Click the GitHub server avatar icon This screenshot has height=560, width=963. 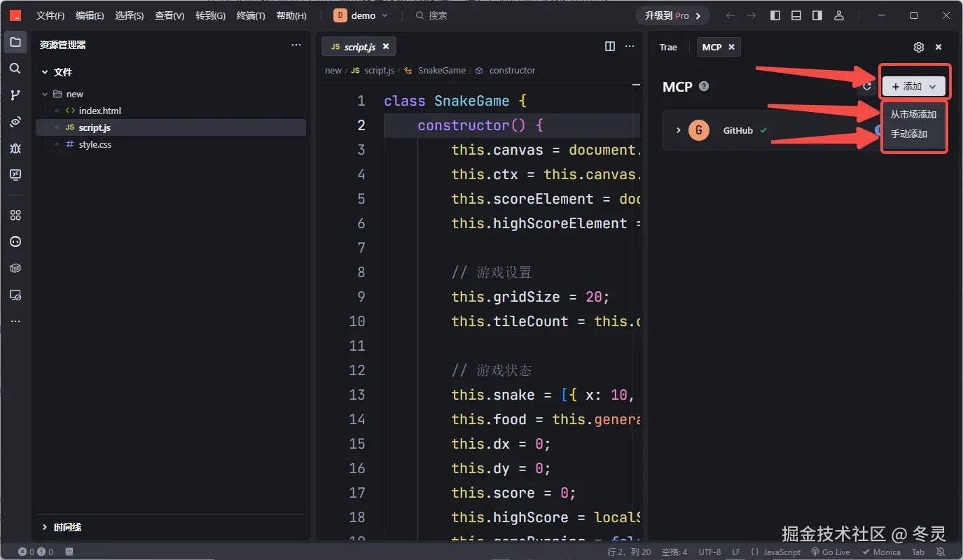coord(699,130)
